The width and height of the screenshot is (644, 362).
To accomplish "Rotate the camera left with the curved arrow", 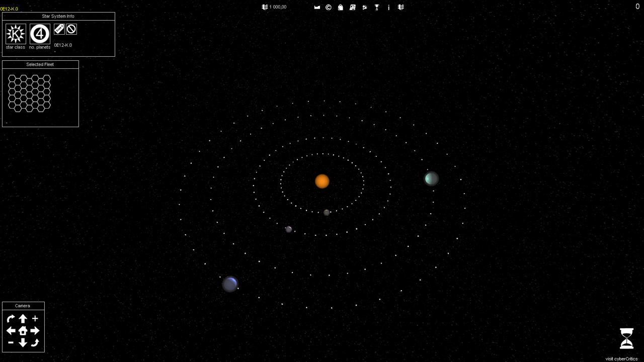I will coord(10,318).
